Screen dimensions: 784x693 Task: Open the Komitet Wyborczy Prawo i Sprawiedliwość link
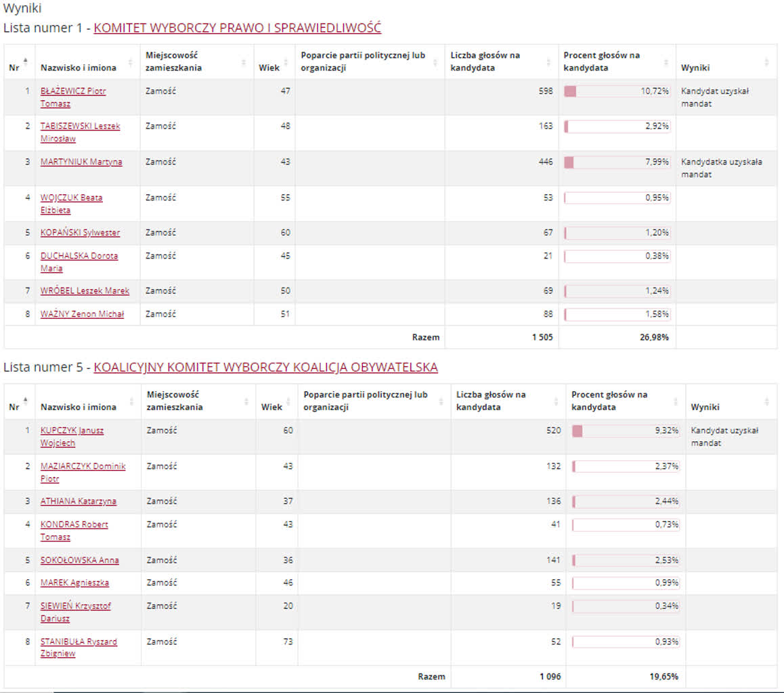(237, 28)
